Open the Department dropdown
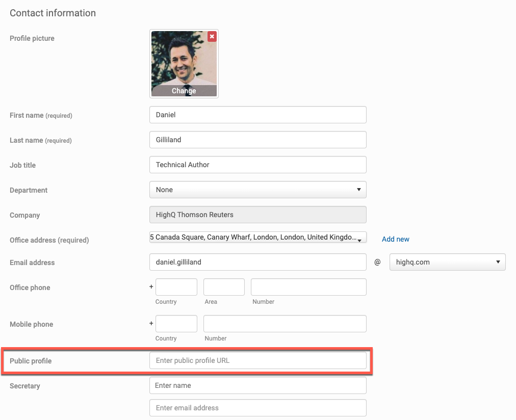 coord(257,190)
